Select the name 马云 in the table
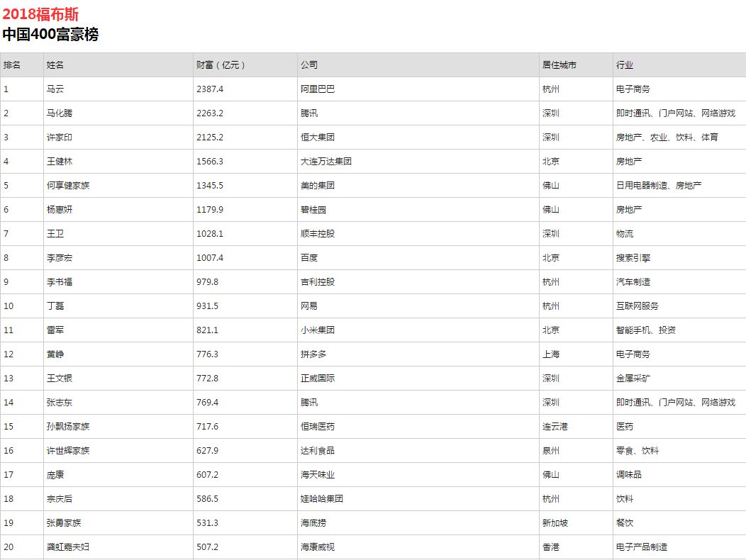The height and width of the screenshot is (560, 746). 55,89
